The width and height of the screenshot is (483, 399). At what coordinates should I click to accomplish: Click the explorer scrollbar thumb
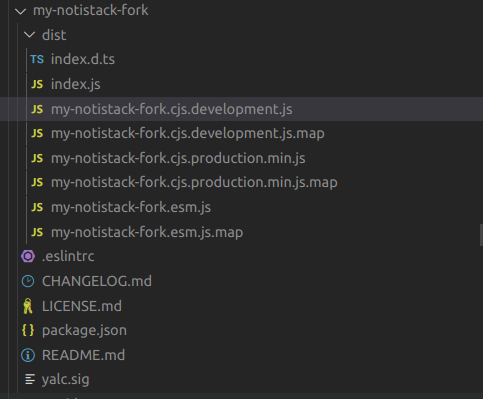[x=481, y=235]
